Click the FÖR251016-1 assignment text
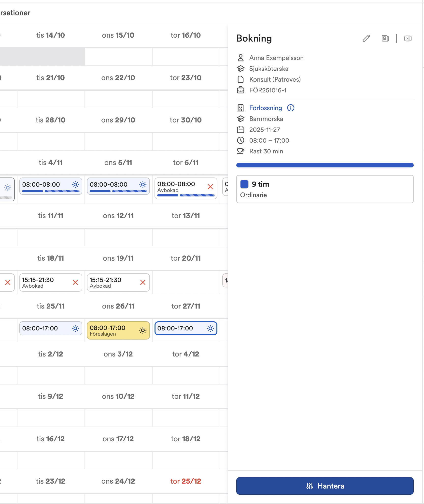Image resolution: width=424 pixels, height=504 pixels. pos(268,90)
